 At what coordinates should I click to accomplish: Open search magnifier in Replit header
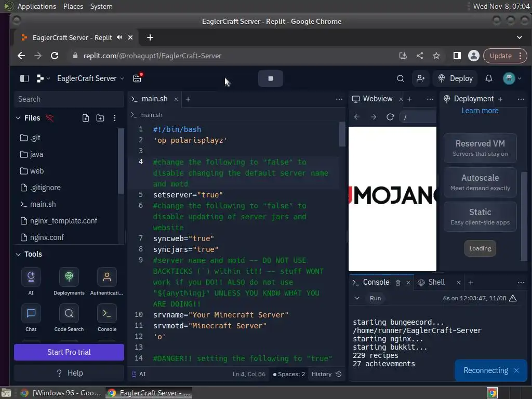click(x=401, y=78)
